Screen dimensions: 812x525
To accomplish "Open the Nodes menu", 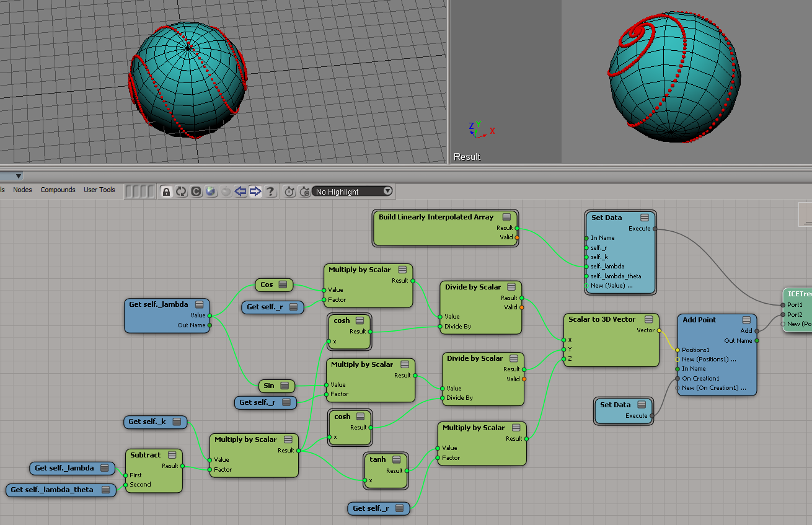I will tap(22, 190).
